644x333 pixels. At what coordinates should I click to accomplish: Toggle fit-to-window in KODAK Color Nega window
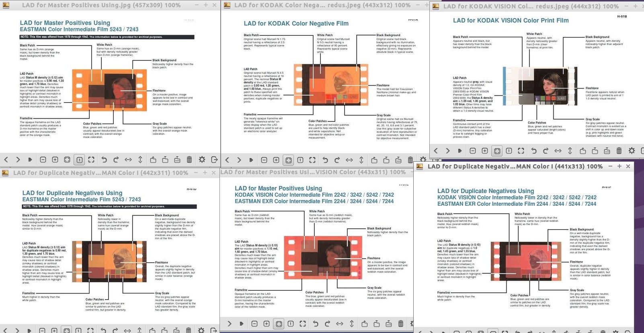(288, 160)
